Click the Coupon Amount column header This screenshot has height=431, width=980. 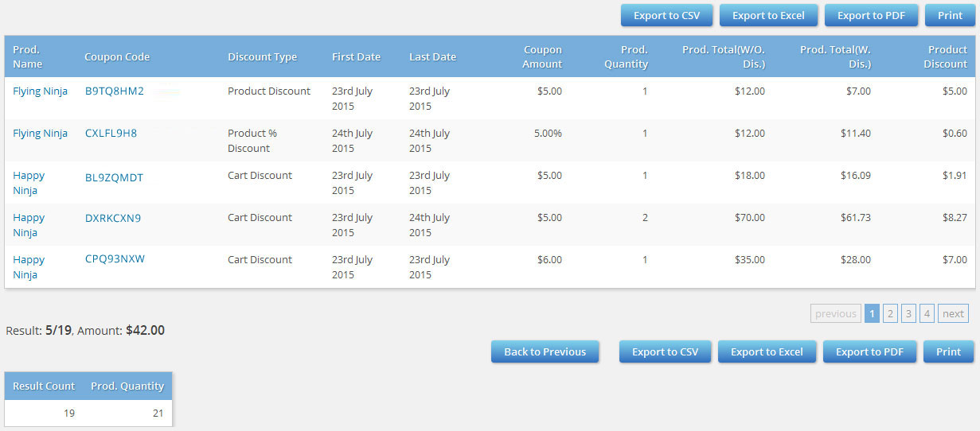[x=542, y=56]
